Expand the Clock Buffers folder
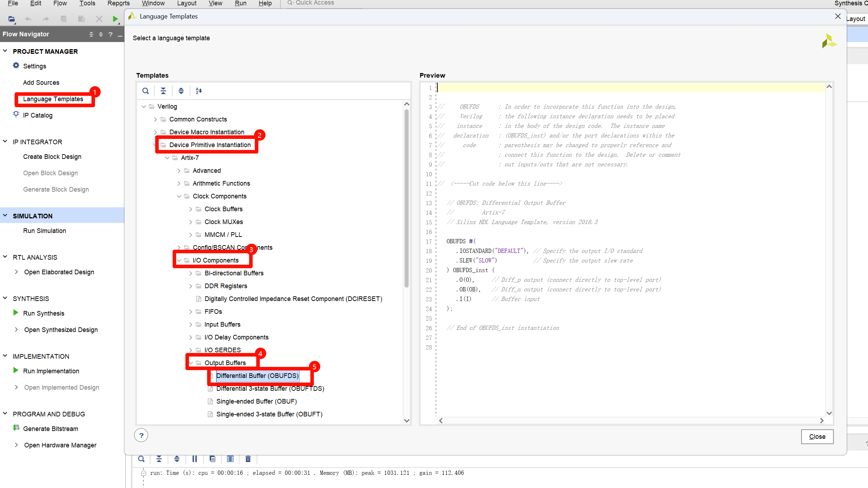The width and height of the screenshot is (868, 488). coord(191,209)
